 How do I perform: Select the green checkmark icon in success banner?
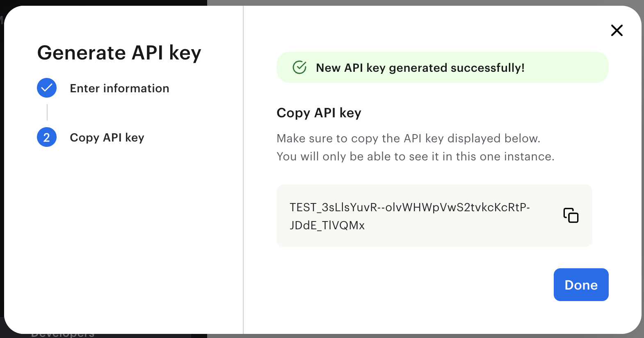(x=299, y=67)
